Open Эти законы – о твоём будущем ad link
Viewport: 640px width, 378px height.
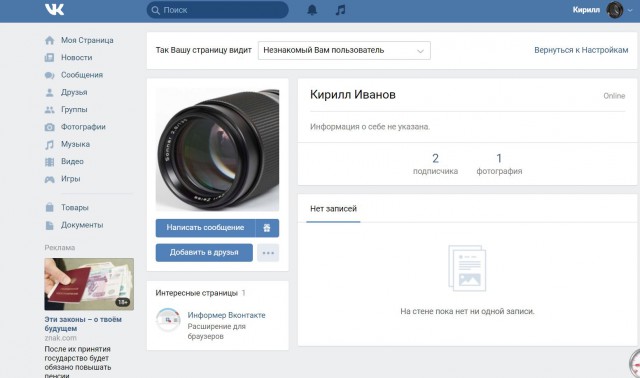coord(83,324)
